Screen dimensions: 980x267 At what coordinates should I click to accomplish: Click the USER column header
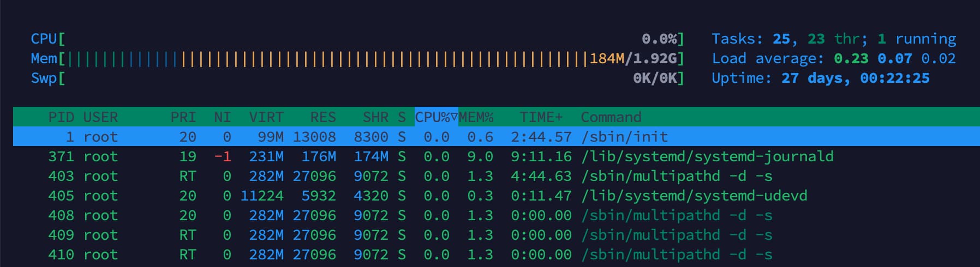pyautogui.click(x=100, y=117)
